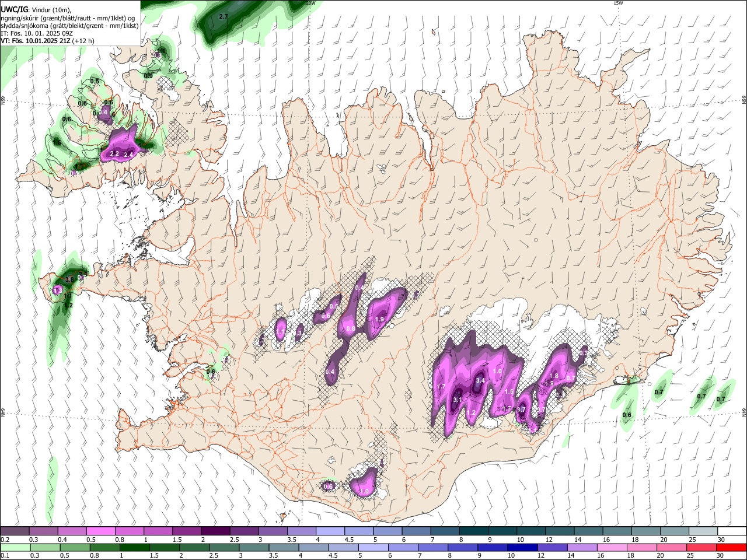747x560 pixels.
Task: Click the 15W longitude label
Action: (617, 3)
